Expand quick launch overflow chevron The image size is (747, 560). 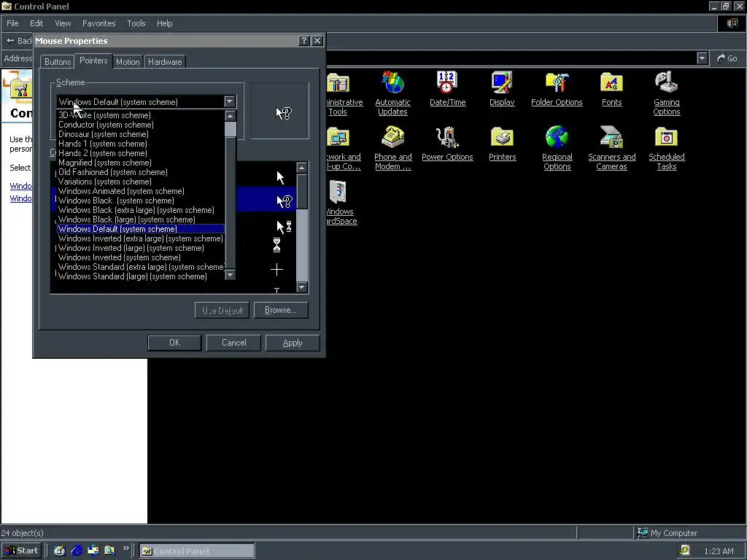(x=125, y=548)
